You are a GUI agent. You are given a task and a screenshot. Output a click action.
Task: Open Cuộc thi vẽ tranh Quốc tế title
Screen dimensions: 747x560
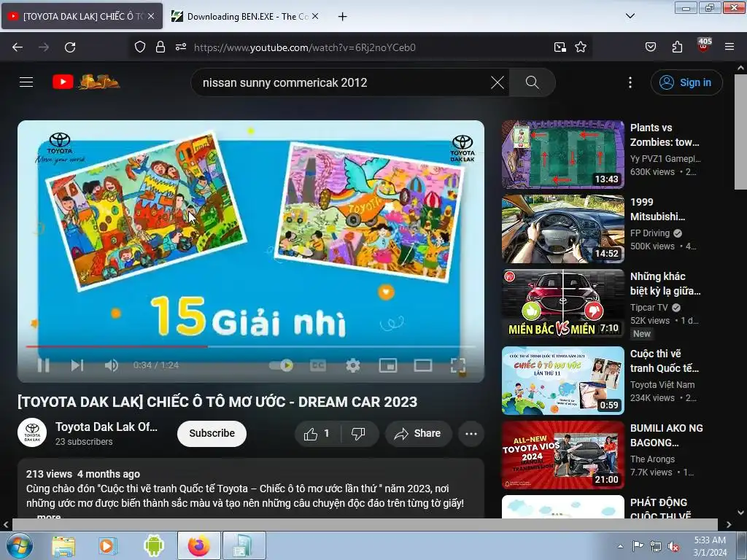[x=665, y=361]
